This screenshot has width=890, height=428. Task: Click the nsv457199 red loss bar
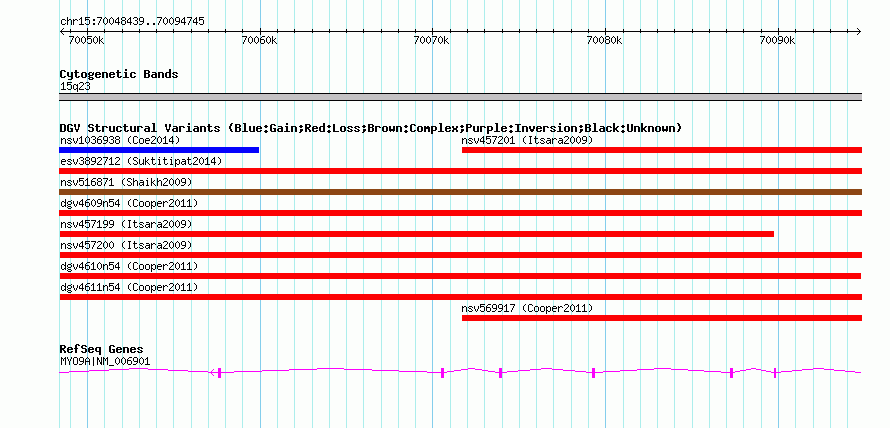[x=417, y=234]
